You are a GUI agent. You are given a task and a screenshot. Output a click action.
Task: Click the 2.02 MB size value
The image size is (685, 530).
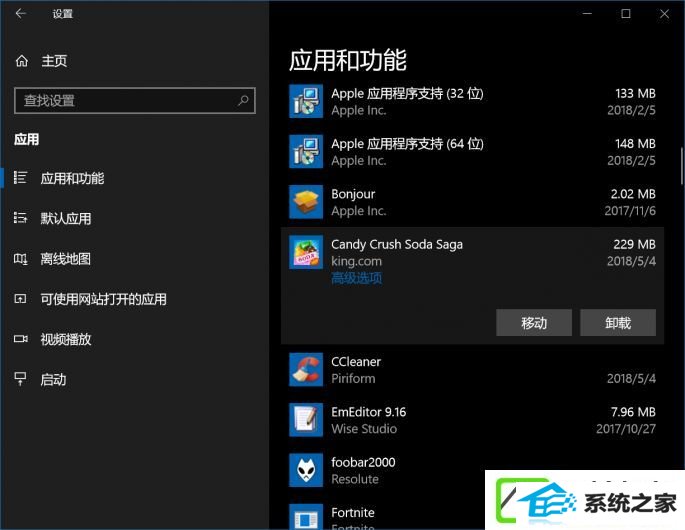pyautogui.click(x=633, y=194)
